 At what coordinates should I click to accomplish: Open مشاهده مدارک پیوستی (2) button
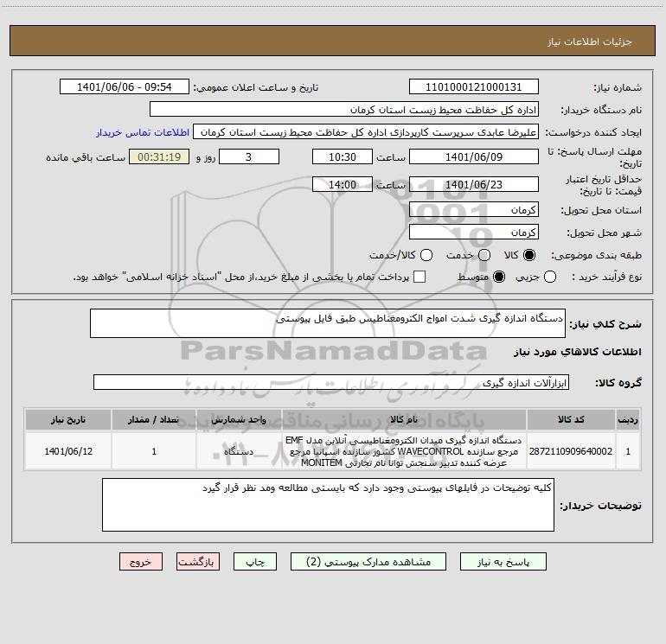(368, 562)
